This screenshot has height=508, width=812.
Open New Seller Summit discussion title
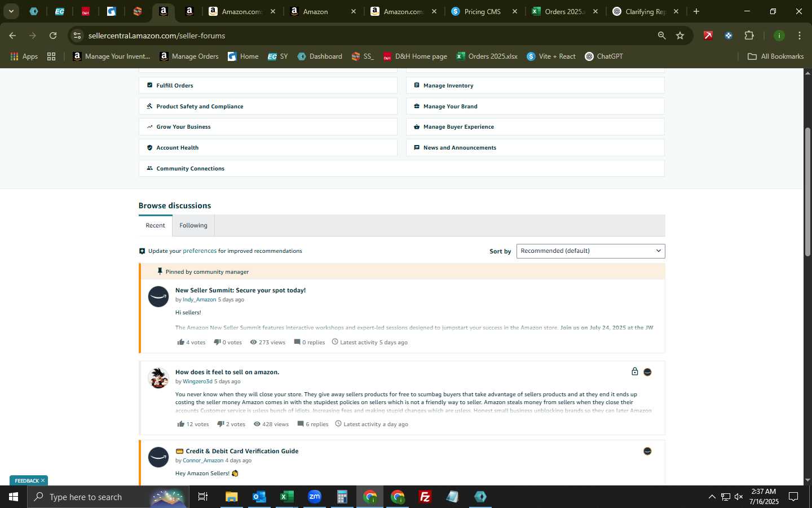pos(240,290)
